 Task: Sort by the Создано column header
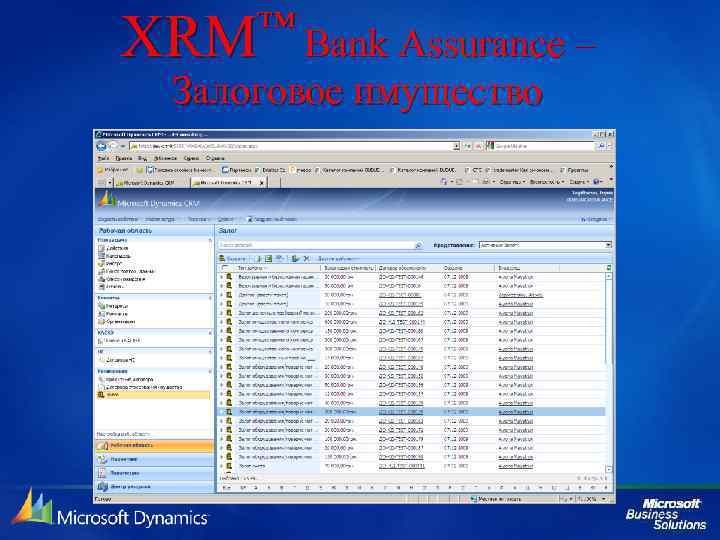point(467,268)
